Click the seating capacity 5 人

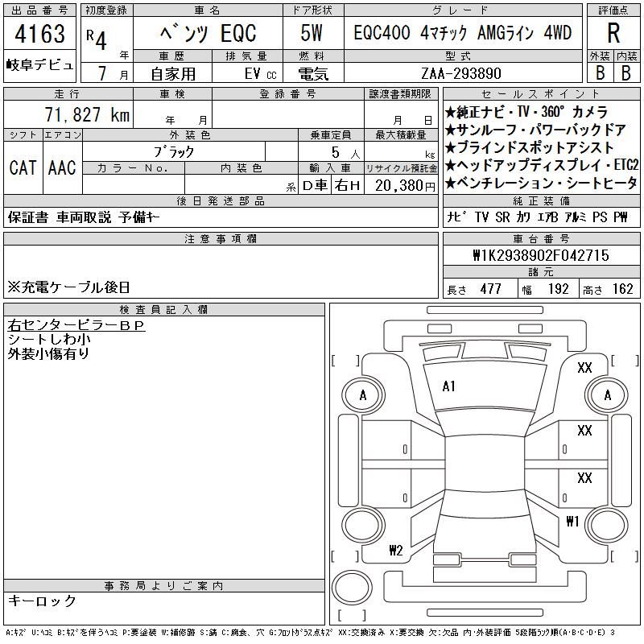tap(346, 153)
